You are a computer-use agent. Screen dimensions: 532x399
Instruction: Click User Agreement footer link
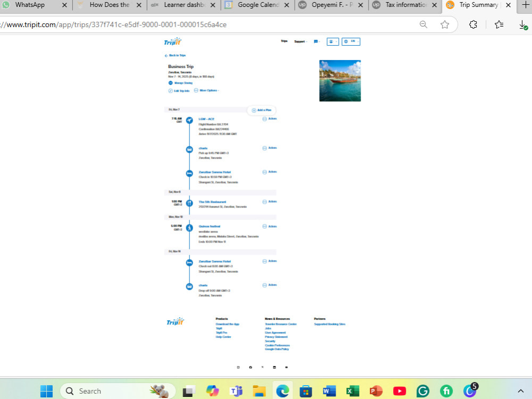[x=275, y=332]
